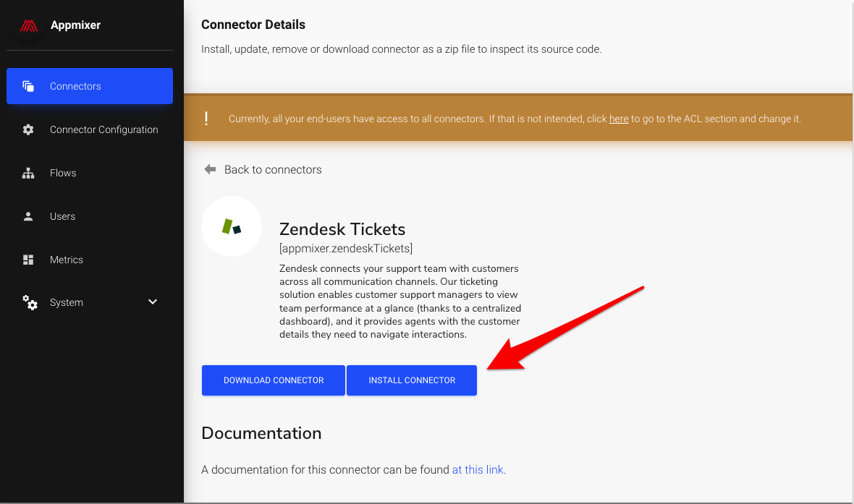Open the Connectors menu item
The width and height of the screenshot is (854, 504).
[75, 86]
